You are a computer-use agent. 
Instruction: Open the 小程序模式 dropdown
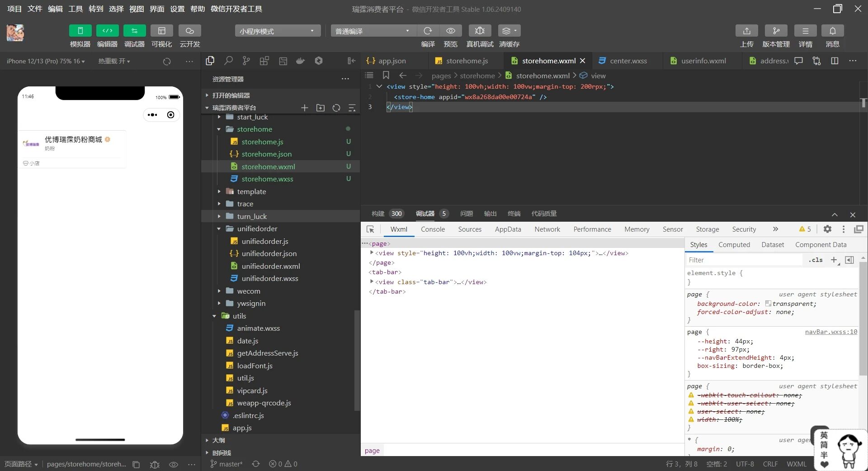pos(277,31)
